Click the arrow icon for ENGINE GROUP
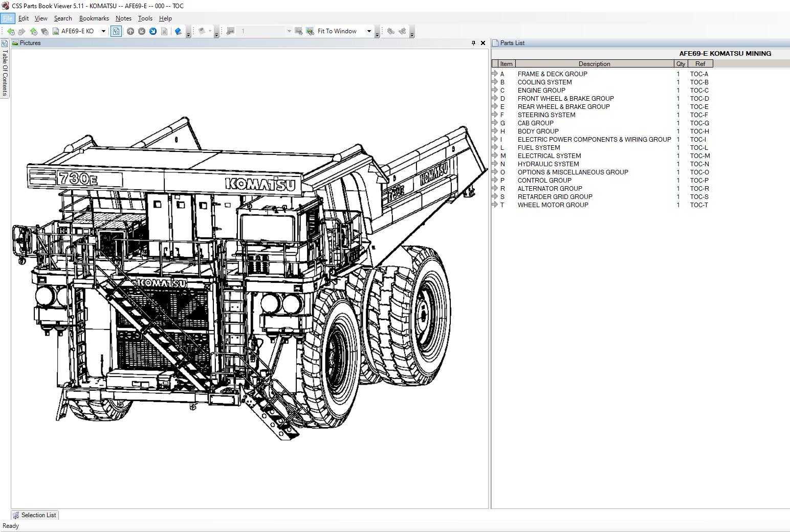The height and width of the screenshot is (532, 790). pos(495,90)
